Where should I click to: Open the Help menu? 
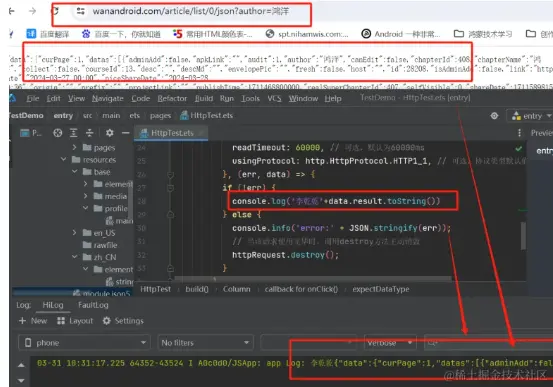pos(333,98)
